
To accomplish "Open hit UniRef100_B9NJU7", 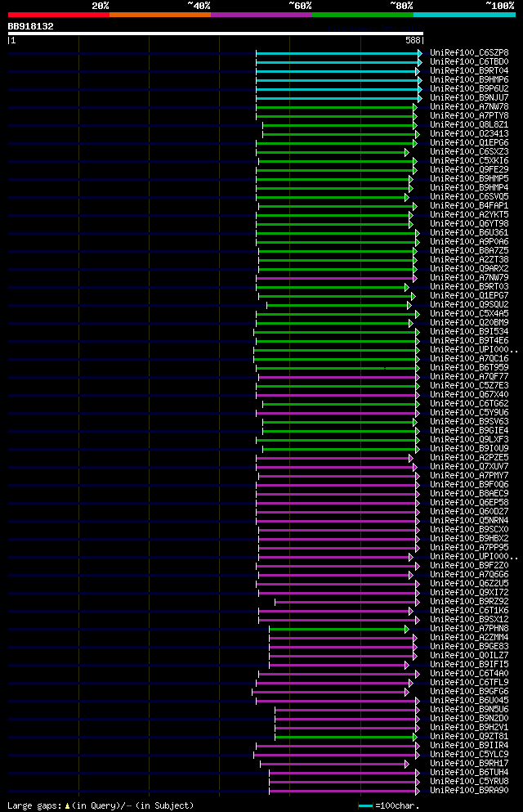I will (x=469, y=97).
